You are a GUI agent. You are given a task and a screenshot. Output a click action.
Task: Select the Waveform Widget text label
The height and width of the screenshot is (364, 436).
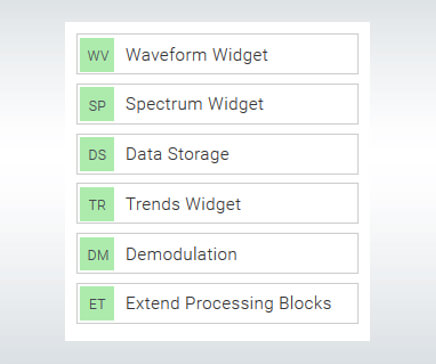coord(197,55)
